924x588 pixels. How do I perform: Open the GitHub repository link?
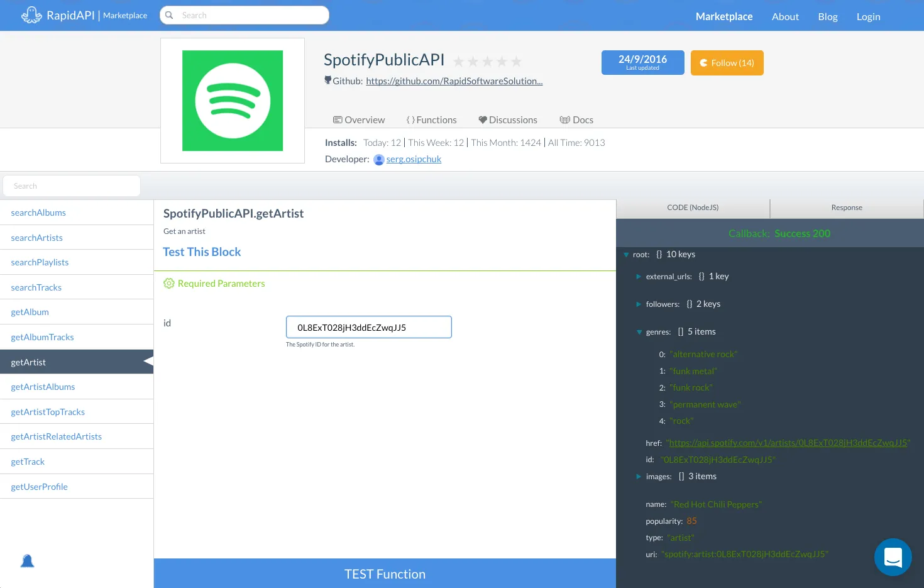coord(454,81)
